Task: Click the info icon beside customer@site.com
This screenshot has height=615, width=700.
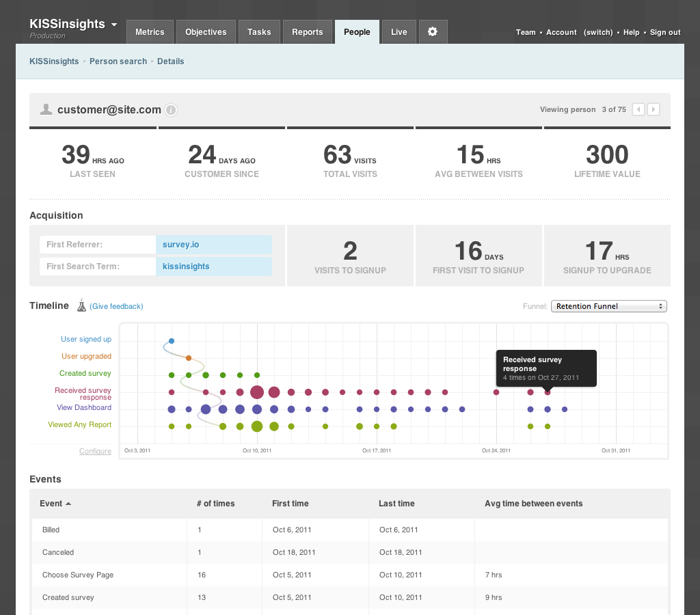Action: 171,110
